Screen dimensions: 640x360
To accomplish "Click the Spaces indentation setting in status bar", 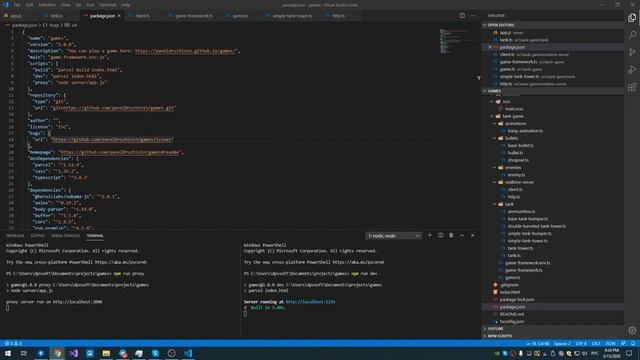I will tap(562, 344).
